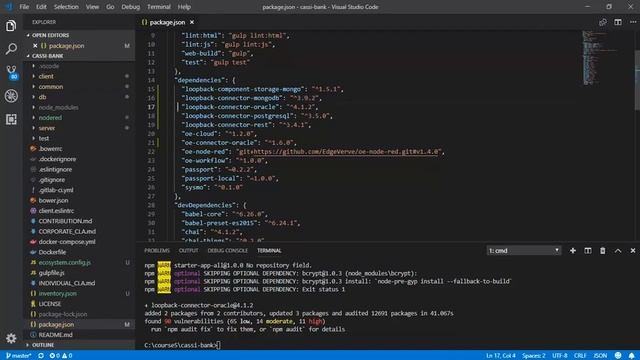
Task: Open Source Control view with 80 changes
Action: [11, 72]
